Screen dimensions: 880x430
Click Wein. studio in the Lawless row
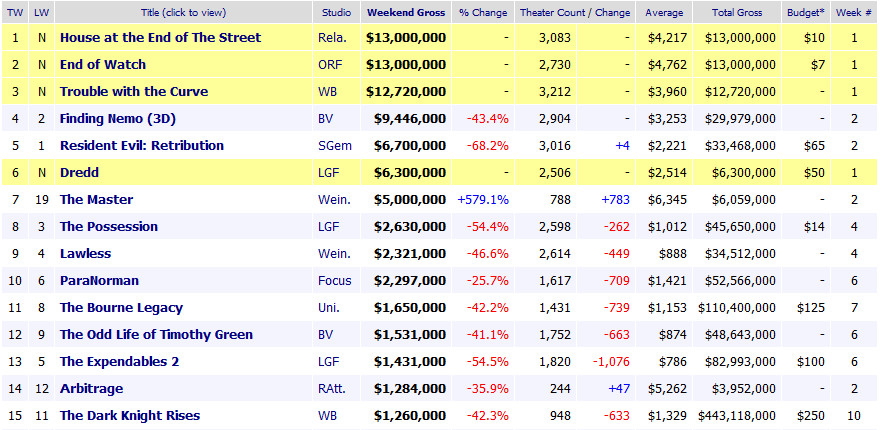[334, 253]
